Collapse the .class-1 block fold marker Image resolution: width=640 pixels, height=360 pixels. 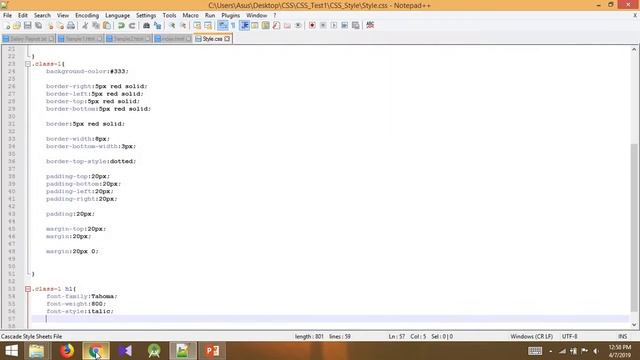click(28, 64)
